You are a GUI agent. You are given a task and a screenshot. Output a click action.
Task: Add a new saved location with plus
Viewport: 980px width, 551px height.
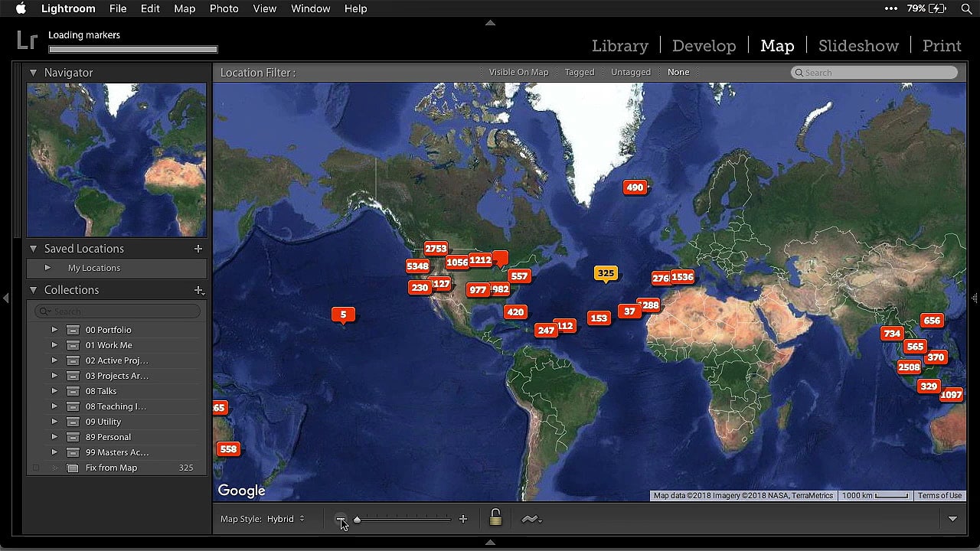(x=198, y=249)
